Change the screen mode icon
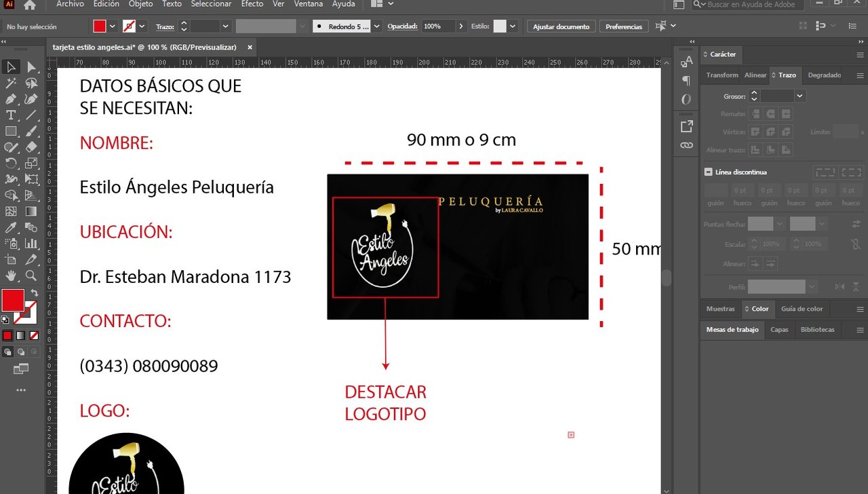 point(21,368)
